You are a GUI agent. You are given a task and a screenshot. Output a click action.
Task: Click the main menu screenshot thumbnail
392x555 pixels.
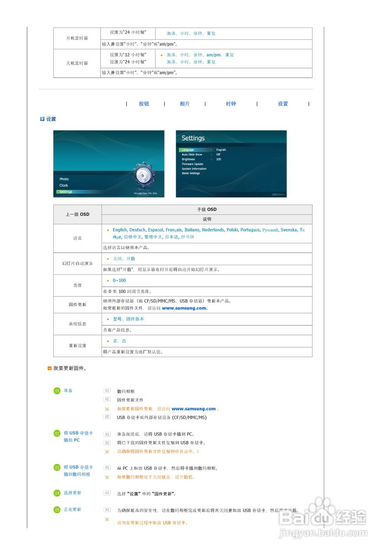point(109,164)
